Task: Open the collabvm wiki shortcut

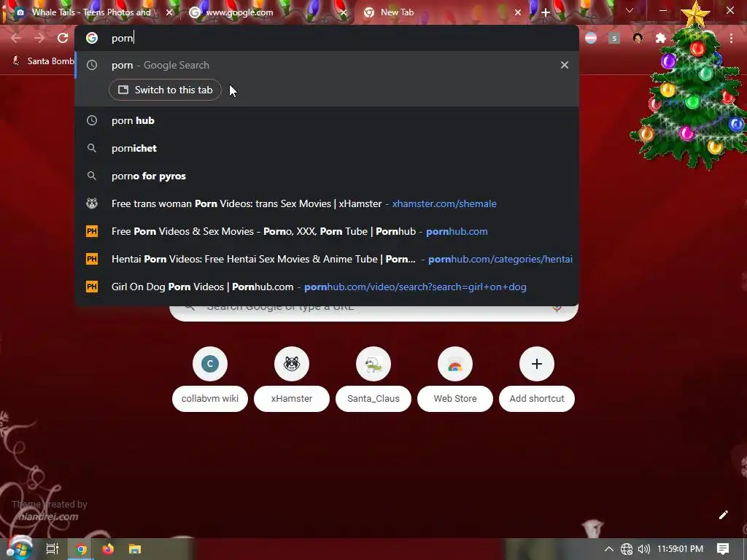Action: pyautogui.click(x=210, y=379)
